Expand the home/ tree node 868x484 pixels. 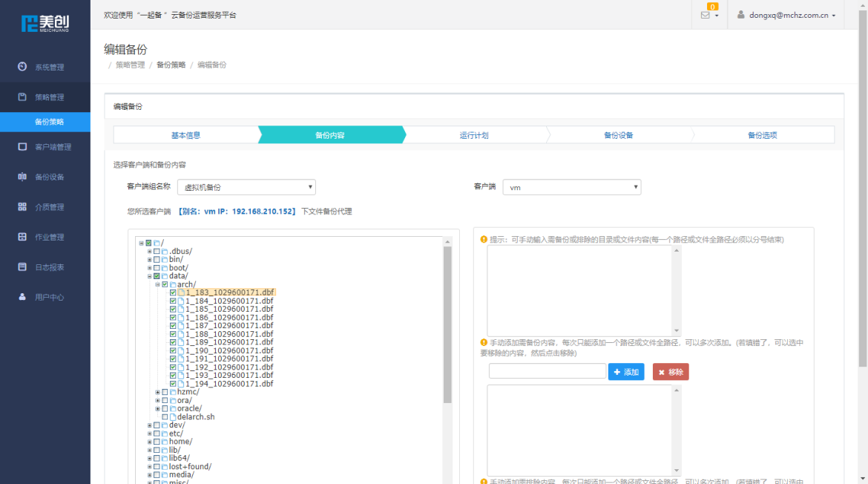point(149,442)
